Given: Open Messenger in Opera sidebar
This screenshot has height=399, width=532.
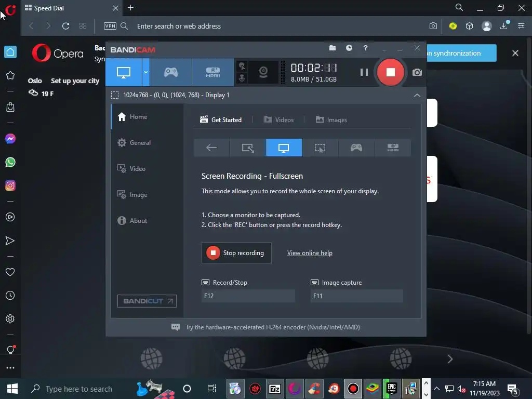Looking at the screenshot, I should (10, 139).
